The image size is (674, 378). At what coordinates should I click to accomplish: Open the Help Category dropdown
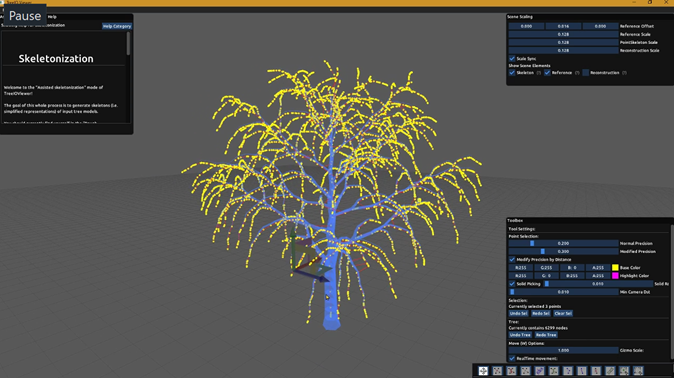point(116,26)
